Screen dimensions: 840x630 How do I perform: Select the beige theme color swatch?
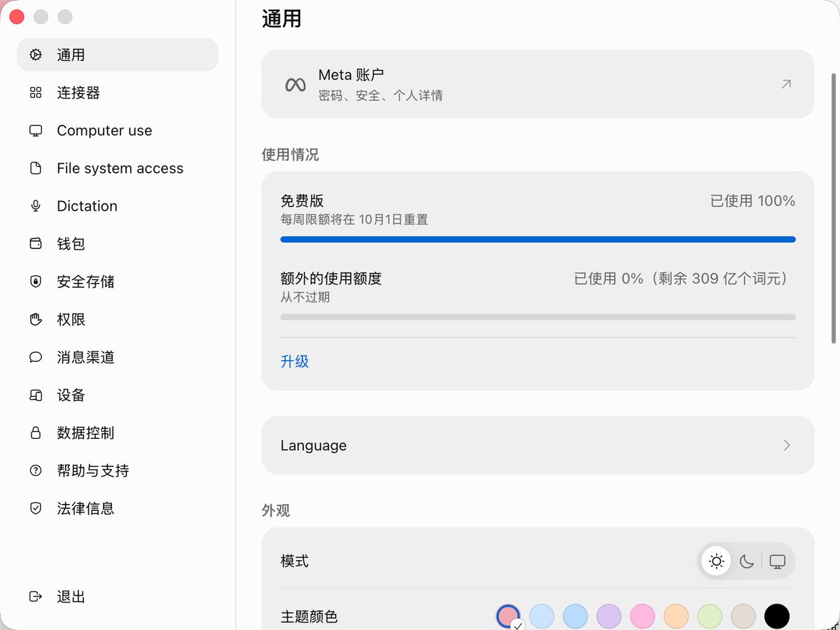click(x=743, y=617)
